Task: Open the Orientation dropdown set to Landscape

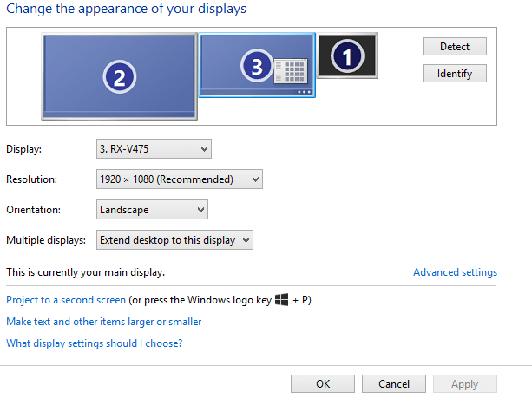Action: [x=152, y=210]
